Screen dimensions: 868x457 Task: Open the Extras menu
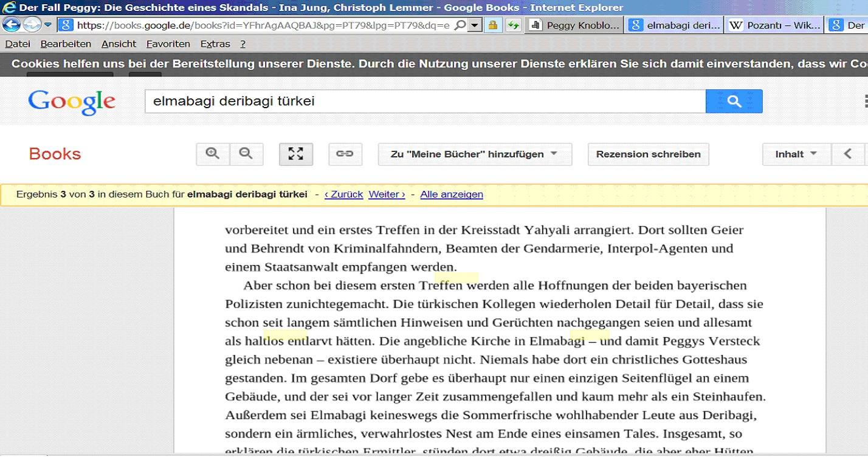(x=215, y=44)
